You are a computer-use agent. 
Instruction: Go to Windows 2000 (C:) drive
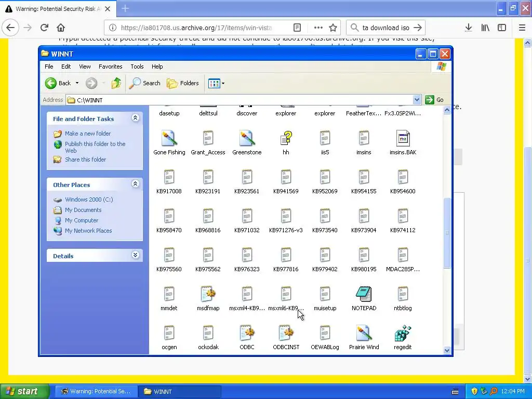click(89, 199)
